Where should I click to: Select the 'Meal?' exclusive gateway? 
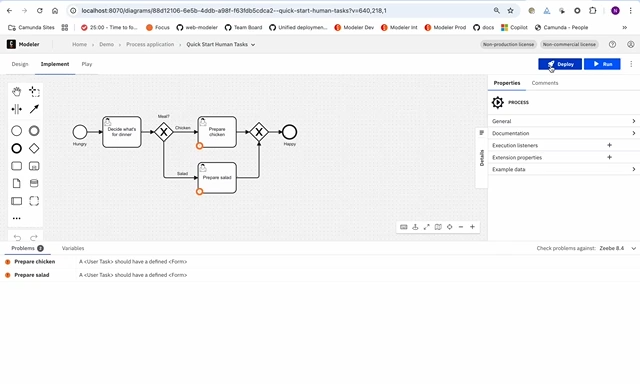click(164, 132)
